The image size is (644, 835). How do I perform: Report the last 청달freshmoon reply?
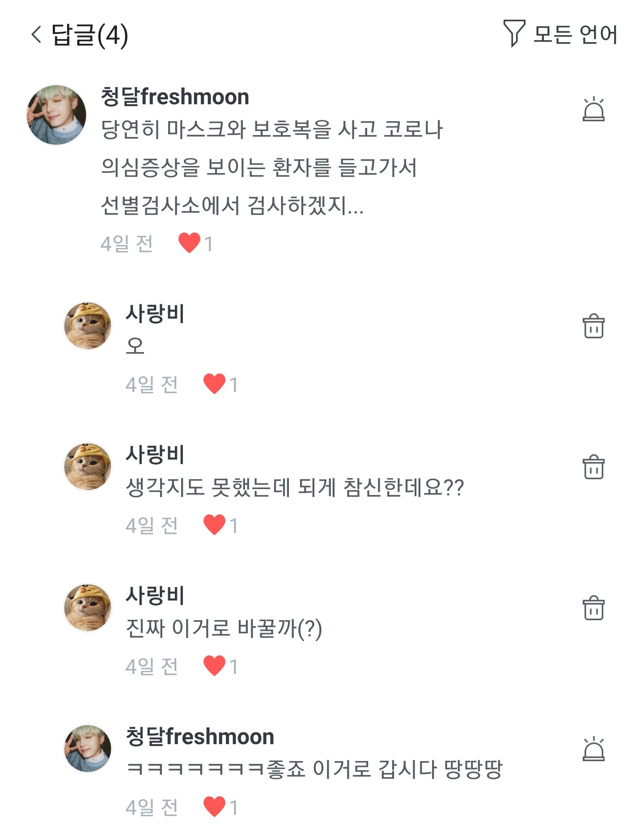[593, 749]
